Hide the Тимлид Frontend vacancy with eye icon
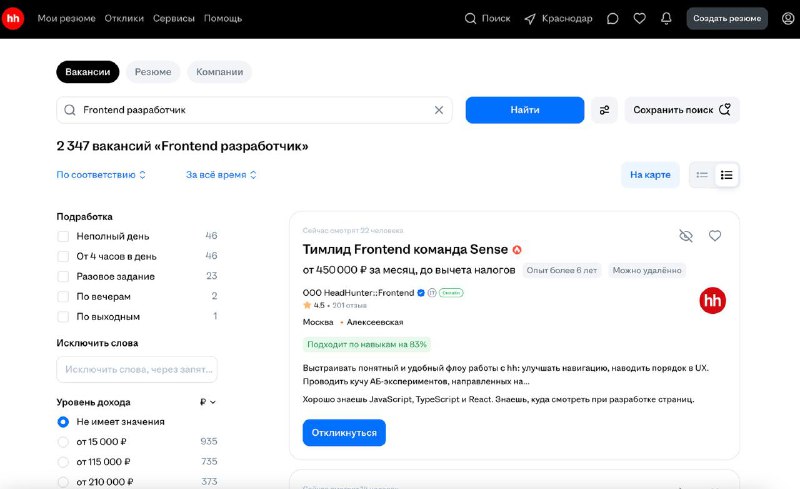The height and width of the screenshot is (489, 800). [x=686, y=236]
